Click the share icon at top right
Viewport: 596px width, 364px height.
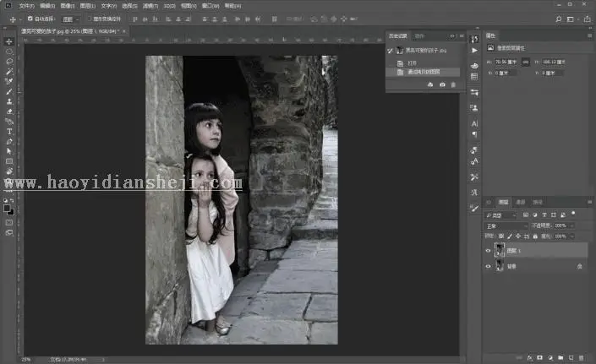click(x=588, y=19)
